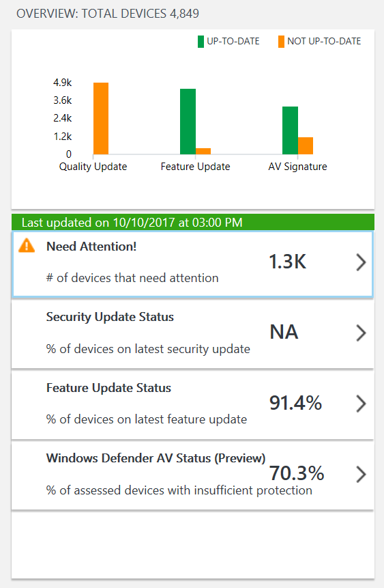The width and height of the screenshot is (384, 588).
Task: Click the 70.3% insufficient protection value
Action: coord(297,473)
